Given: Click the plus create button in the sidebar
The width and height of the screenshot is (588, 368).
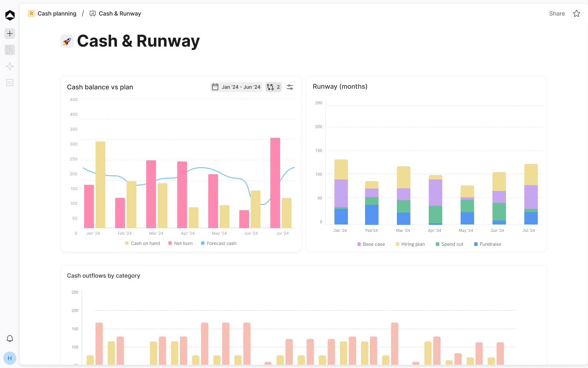Looking at the screenshot, I should 10,34.
